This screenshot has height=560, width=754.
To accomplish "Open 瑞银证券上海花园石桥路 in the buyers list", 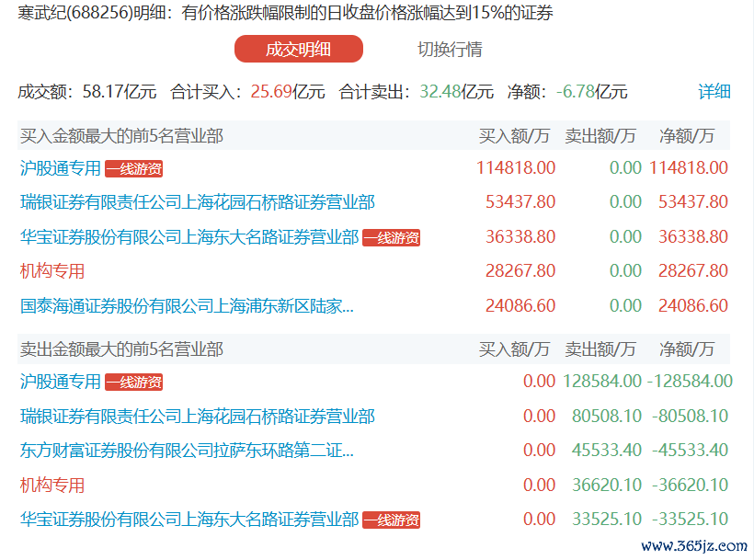I will coord(197,202).
